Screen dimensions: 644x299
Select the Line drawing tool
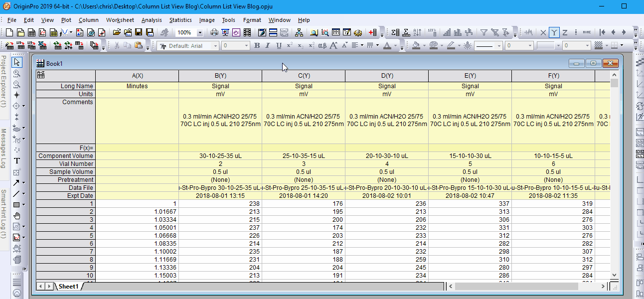coord(16,193)
